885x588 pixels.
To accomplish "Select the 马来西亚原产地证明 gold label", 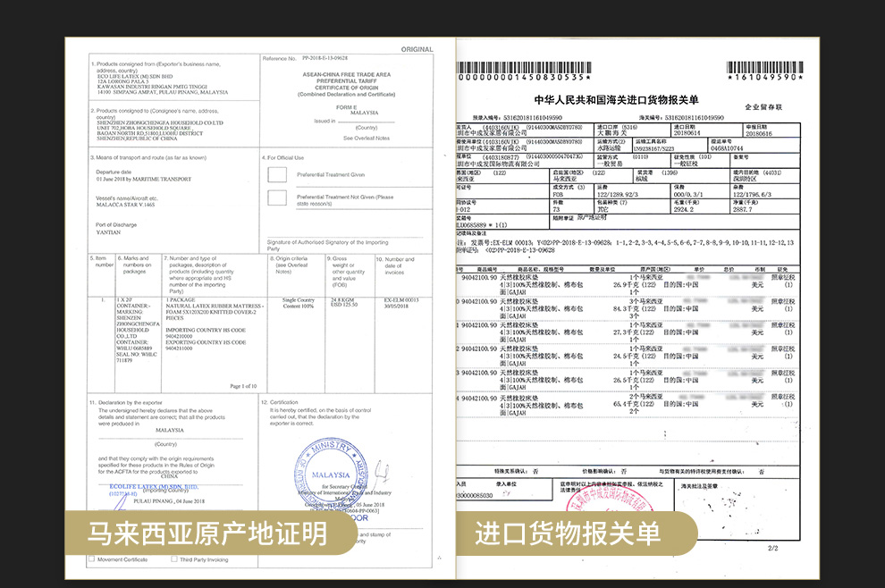I will click(207, 534).
